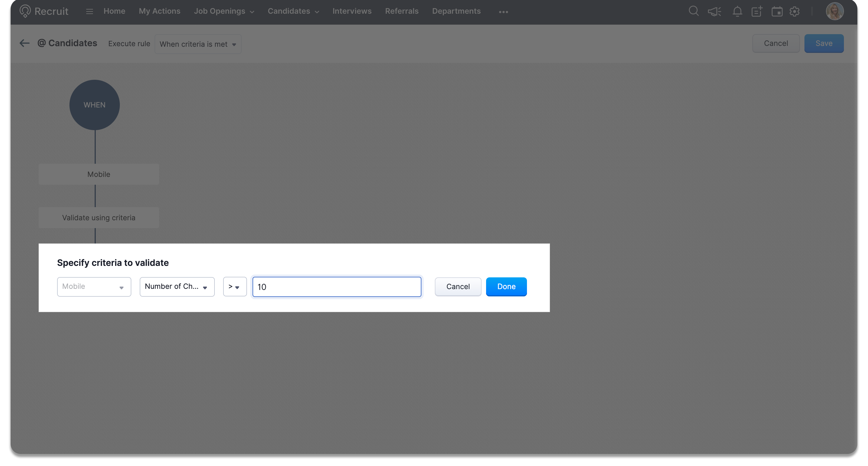The width and height of the screenshot is (868, 466).
Task: Click the hamburger menu icon
Action: click(89, 11)
